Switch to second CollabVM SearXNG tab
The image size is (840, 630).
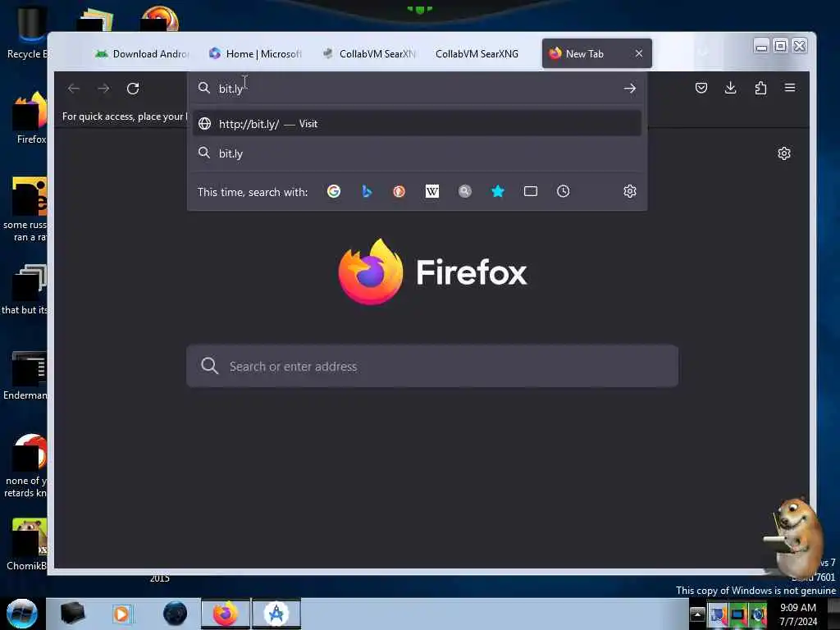[477, 53]
